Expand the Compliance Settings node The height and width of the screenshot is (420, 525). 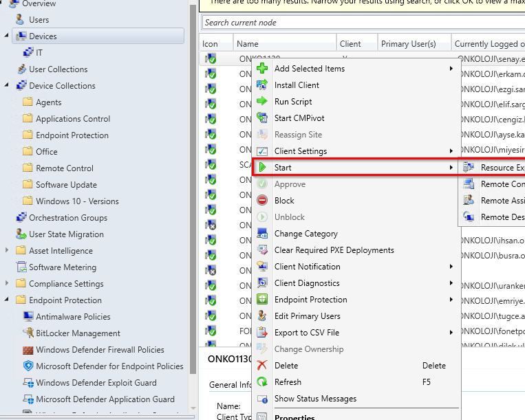point(6,283)
